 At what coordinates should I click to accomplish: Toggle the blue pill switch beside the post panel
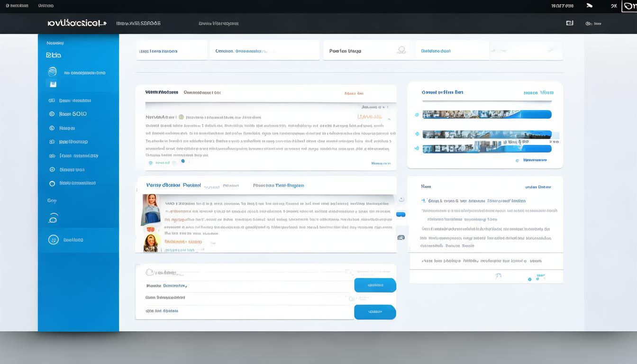401,215
